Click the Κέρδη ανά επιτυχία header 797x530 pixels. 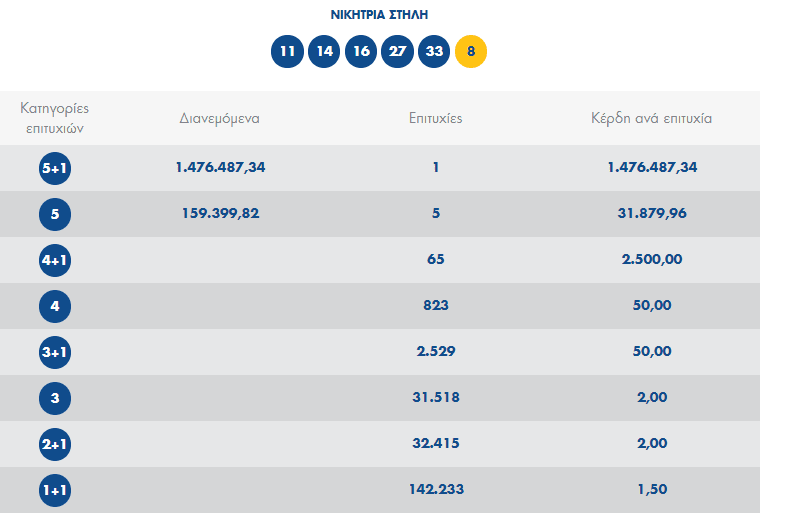click(651, 118)
